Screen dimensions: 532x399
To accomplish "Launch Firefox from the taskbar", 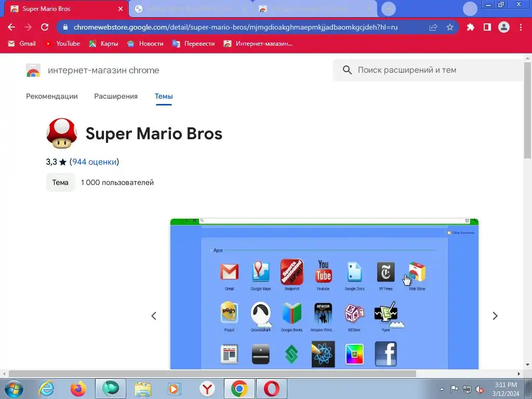I will [78, 389].
